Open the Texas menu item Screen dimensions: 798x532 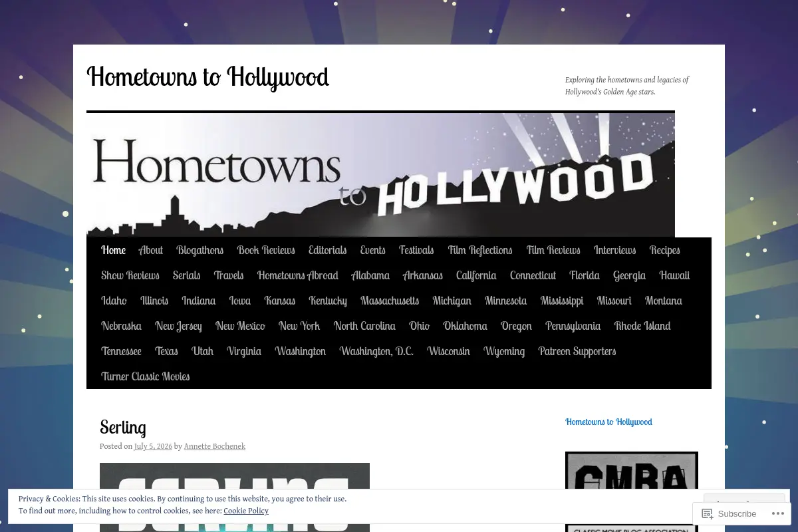click(x=166, y=351)
